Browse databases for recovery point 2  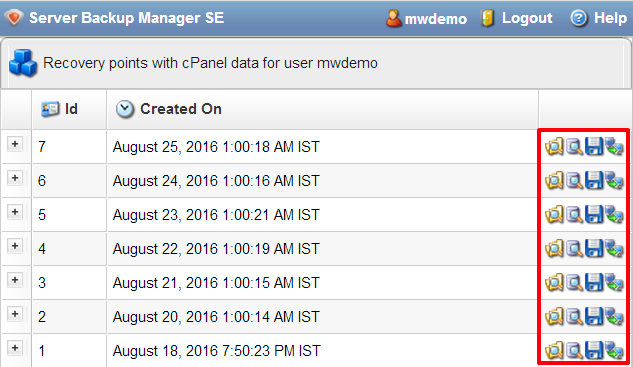(574, 316)
